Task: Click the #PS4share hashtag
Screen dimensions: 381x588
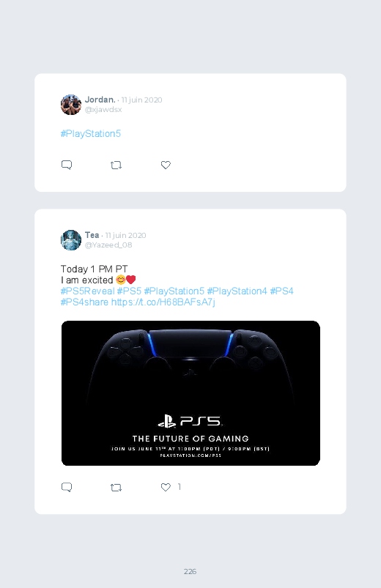Action: click(x=84, y=302)
